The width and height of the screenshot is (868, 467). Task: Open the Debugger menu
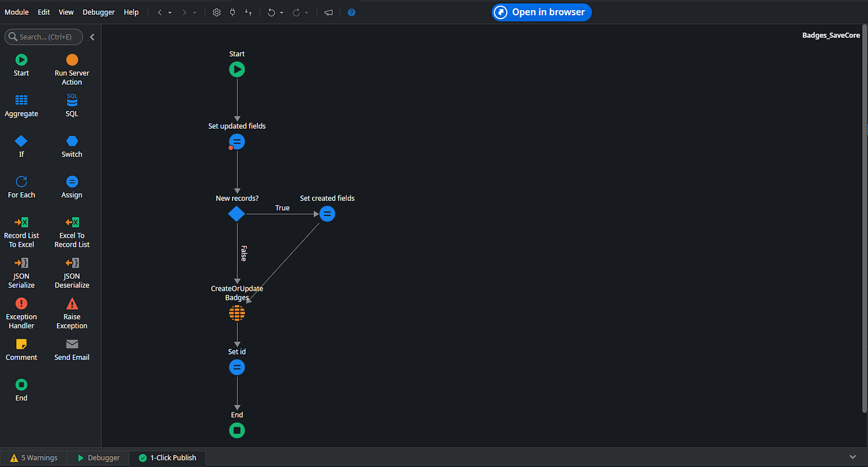tap(98, 12)
